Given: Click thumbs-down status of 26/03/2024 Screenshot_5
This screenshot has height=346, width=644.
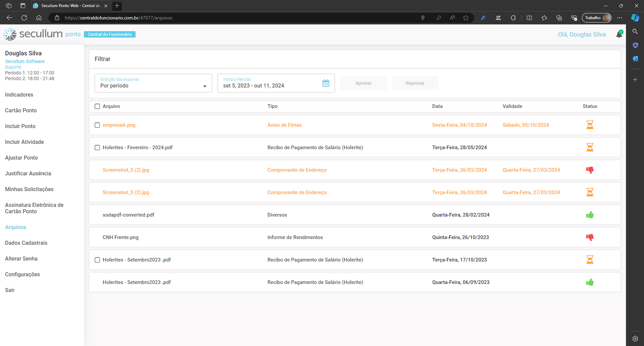Looking at the screenshot, I should 590,170.
